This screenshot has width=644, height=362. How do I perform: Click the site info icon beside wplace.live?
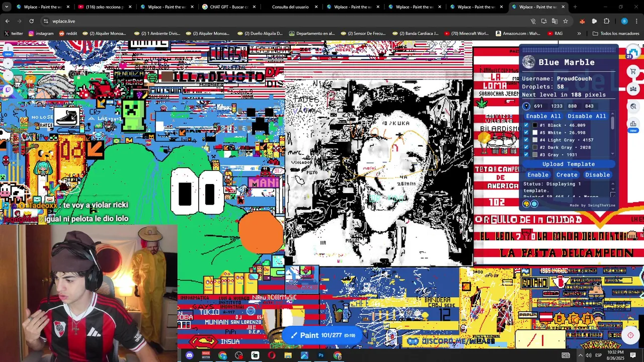coord(46,21)
